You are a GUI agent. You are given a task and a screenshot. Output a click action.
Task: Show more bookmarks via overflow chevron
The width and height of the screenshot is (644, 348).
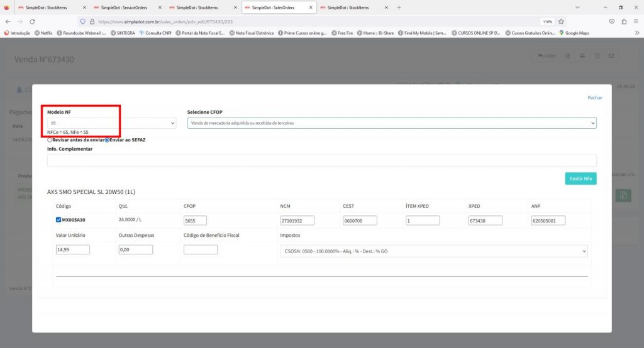[x=636, y=33]
